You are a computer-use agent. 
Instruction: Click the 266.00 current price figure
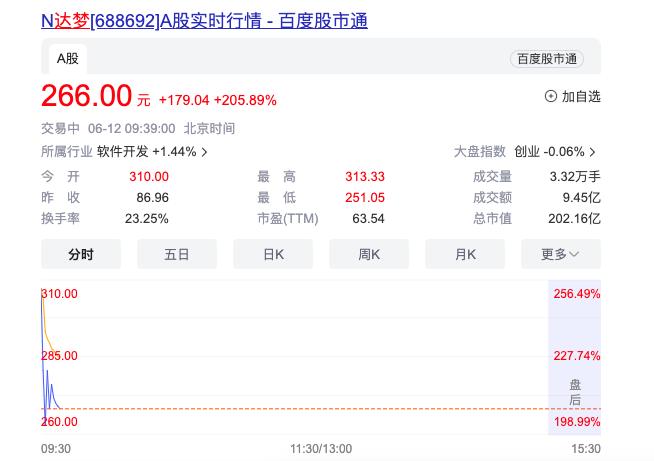click(87, 97)
